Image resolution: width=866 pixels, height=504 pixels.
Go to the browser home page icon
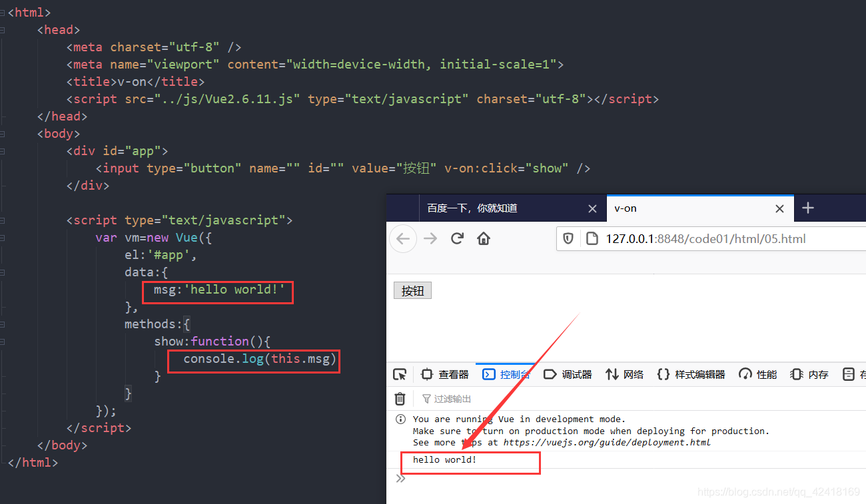pos(484,238)
